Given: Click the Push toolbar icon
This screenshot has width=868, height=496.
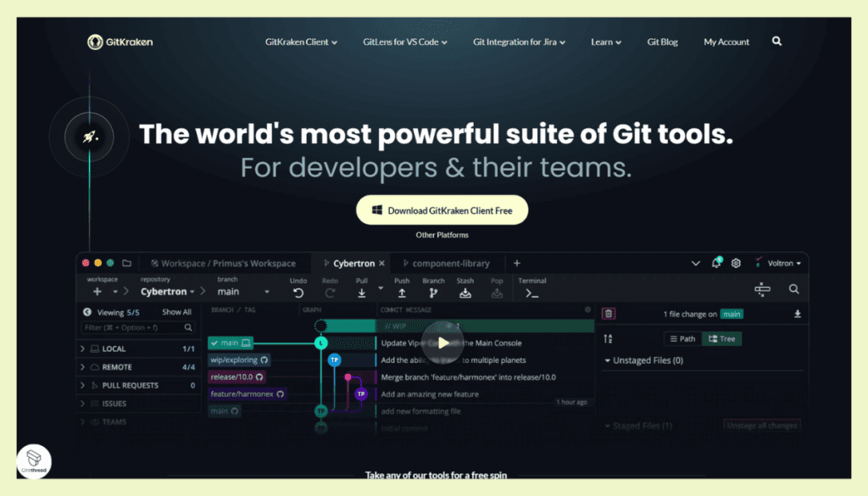Looking at the screenshot, I should 402,293.
